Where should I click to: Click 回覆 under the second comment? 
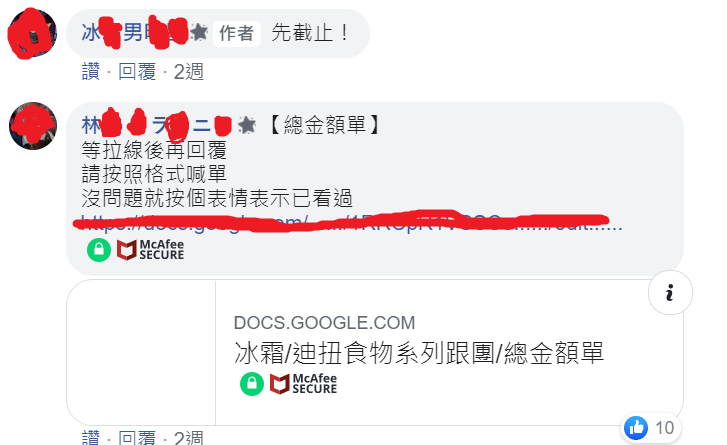tap(137, 438)
